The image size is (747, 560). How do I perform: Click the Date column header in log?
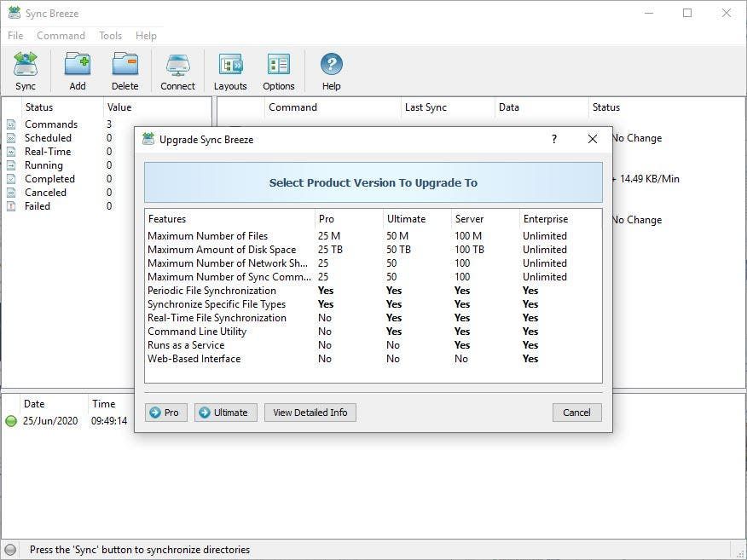pos(54,404)
